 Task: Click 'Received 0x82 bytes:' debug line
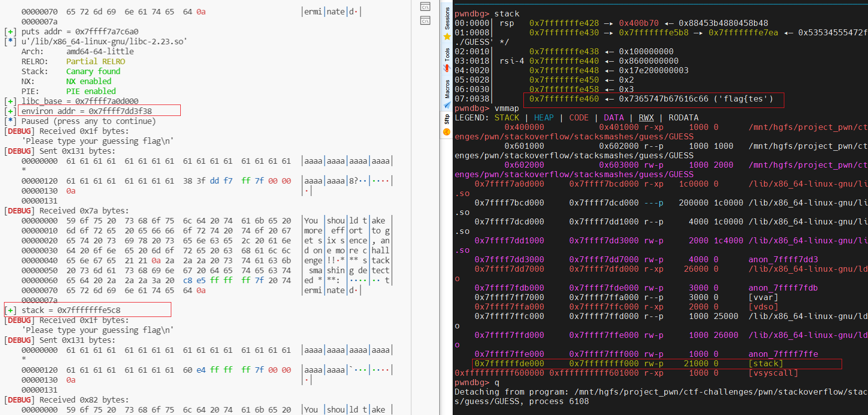pos(84,400)
